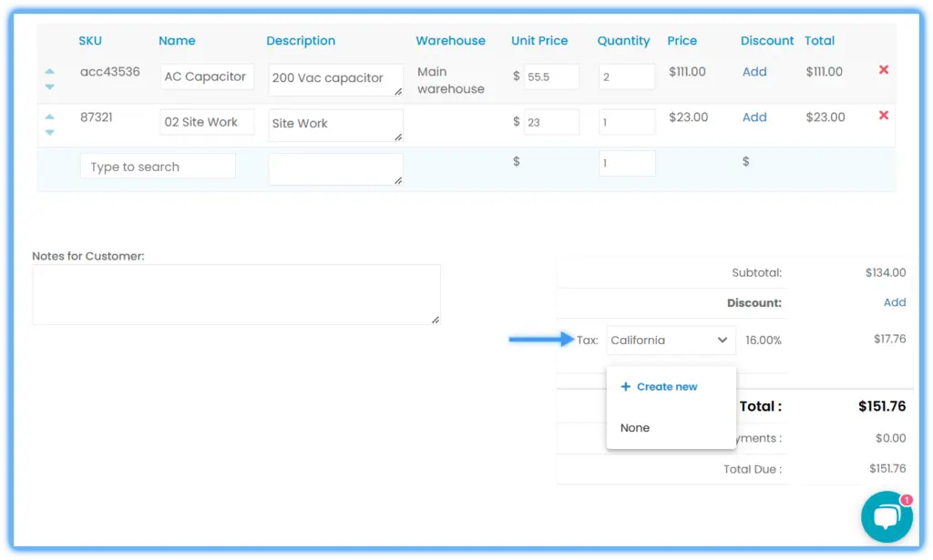Open the California tax dropdown

671,340
